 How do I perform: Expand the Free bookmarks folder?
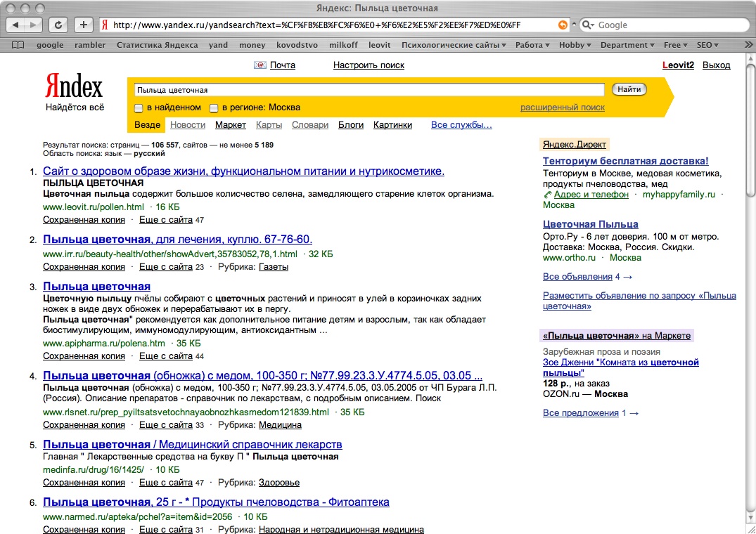pos(675,45)
